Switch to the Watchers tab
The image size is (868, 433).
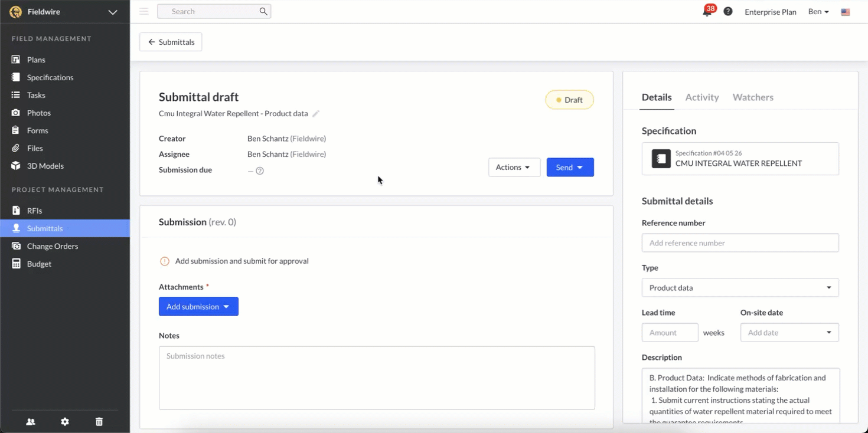coord(753,97)
